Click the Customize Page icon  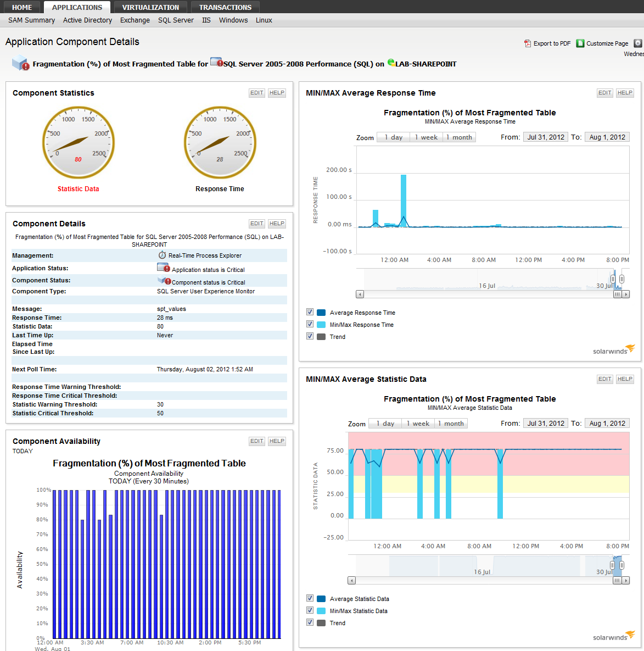coord(580,43)
